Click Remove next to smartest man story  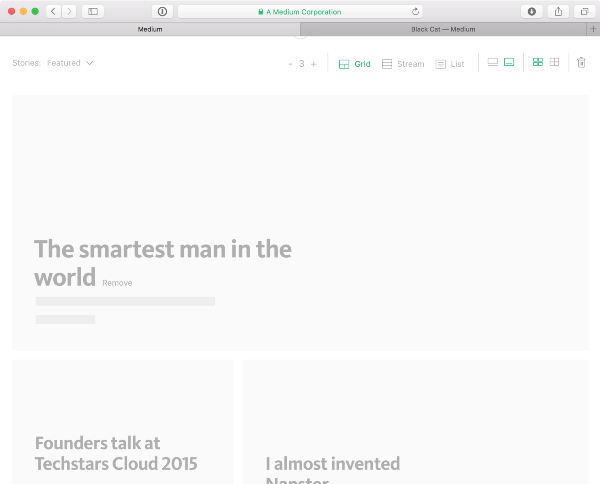point(117,283)
